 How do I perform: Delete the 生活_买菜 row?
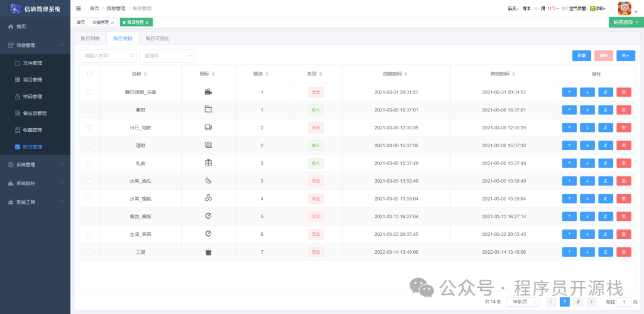tap(624, 234)
